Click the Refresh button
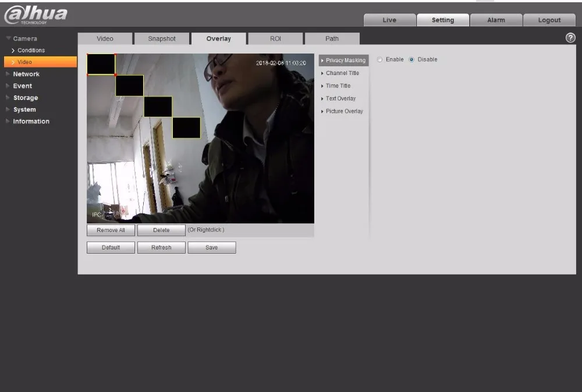Viewport: 582px width, 392px height. 161,248
